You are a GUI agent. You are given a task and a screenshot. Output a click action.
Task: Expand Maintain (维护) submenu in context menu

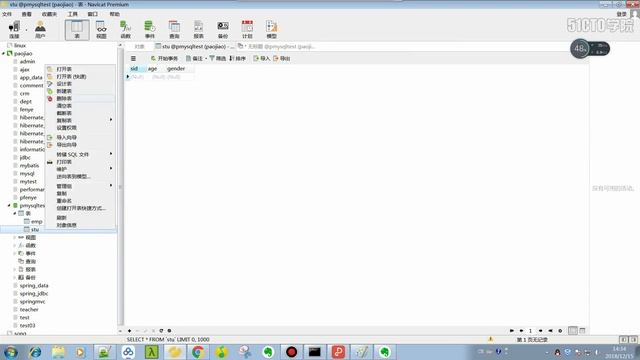pyautogui.click(x=80, y=169)
